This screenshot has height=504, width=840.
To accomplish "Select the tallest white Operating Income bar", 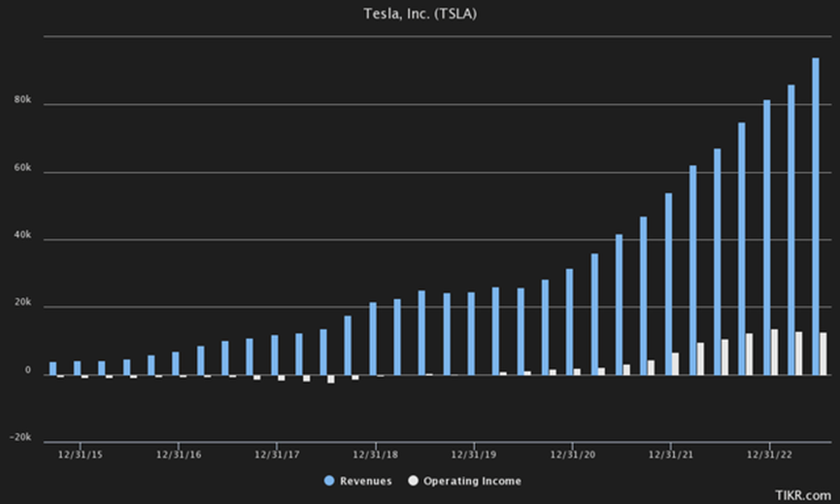I will [774, 352].
